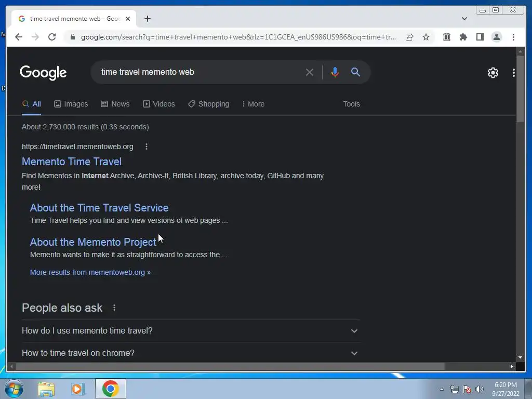532x399 pixels.
Task: Open Google quick settings gear
Action: pyautogui.click(x=493, y=73)
